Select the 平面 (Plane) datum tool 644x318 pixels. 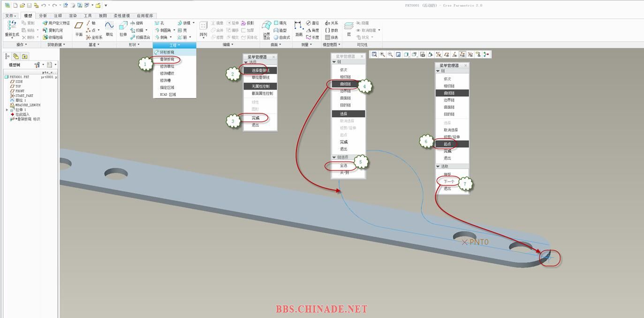79,29
